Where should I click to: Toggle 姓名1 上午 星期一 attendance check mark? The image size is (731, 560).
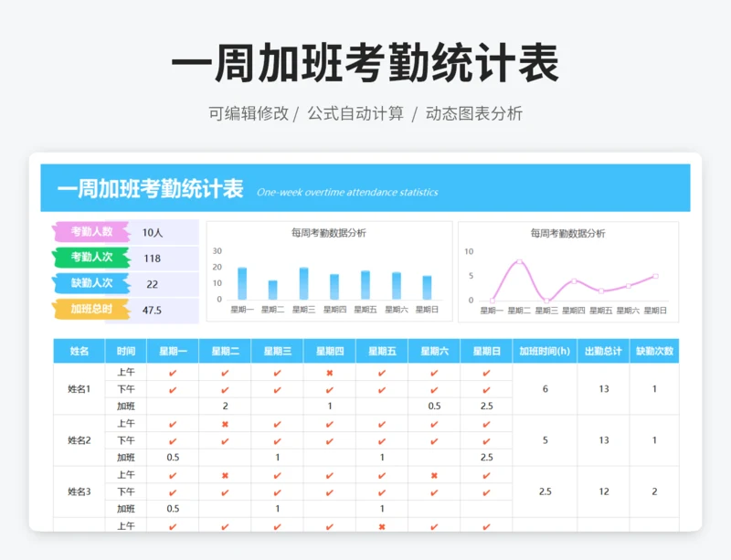pos(174,373)
